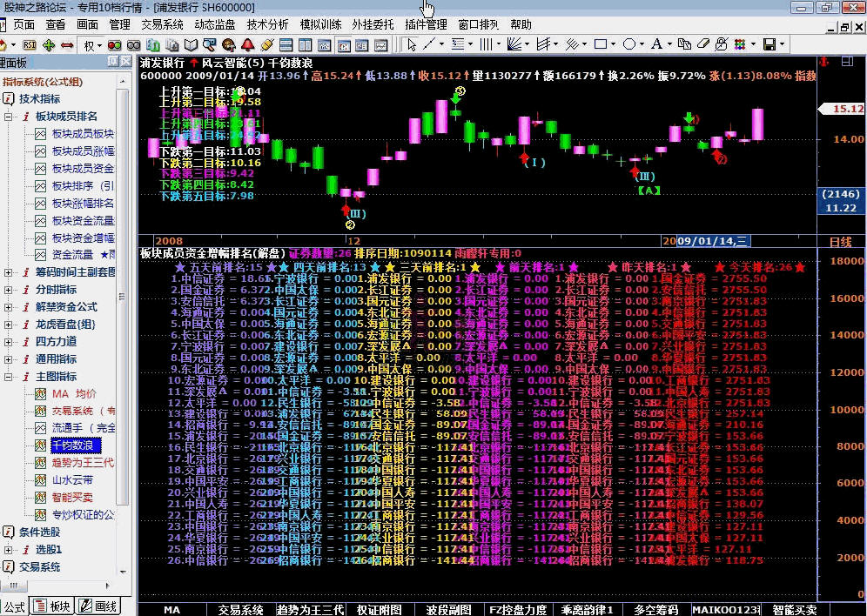This screenshot has height=616, width=867.
Task: Expand the 筹码时间主副套图 tree node
Action: (9, 272)
